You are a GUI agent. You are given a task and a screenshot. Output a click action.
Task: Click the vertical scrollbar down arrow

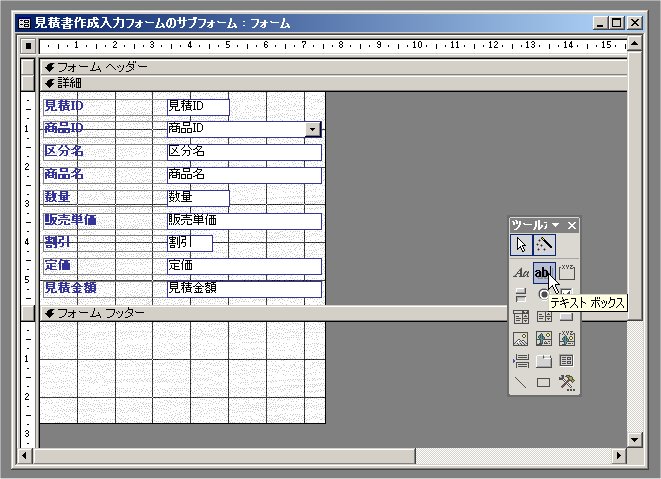click(x=634, y=440)
